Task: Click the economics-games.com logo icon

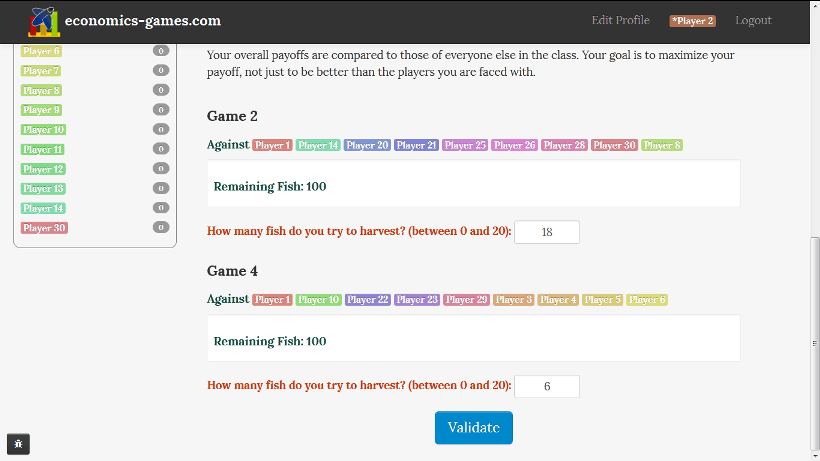Action: (44, 21)
